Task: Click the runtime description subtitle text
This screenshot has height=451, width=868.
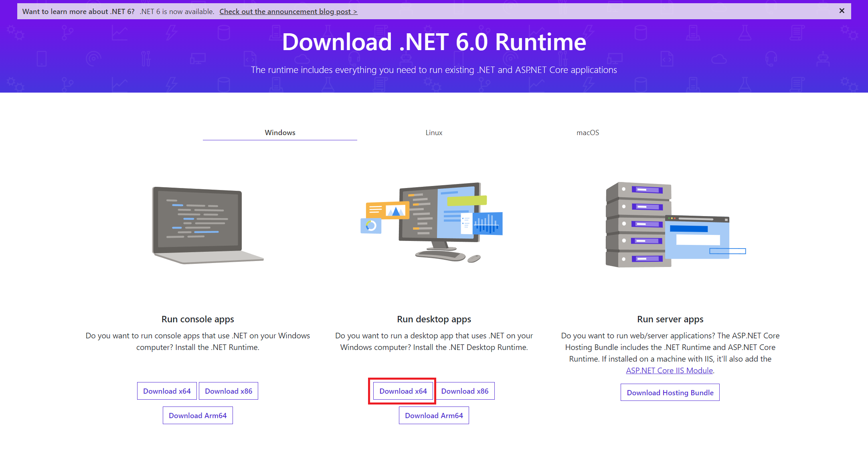Action: [434, 70]
